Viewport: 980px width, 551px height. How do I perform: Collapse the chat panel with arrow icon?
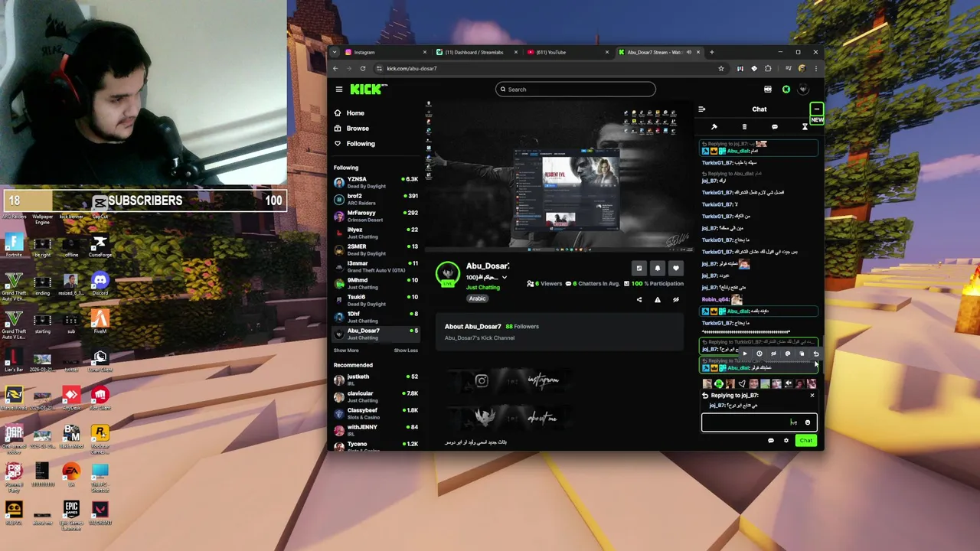[701, 109]
